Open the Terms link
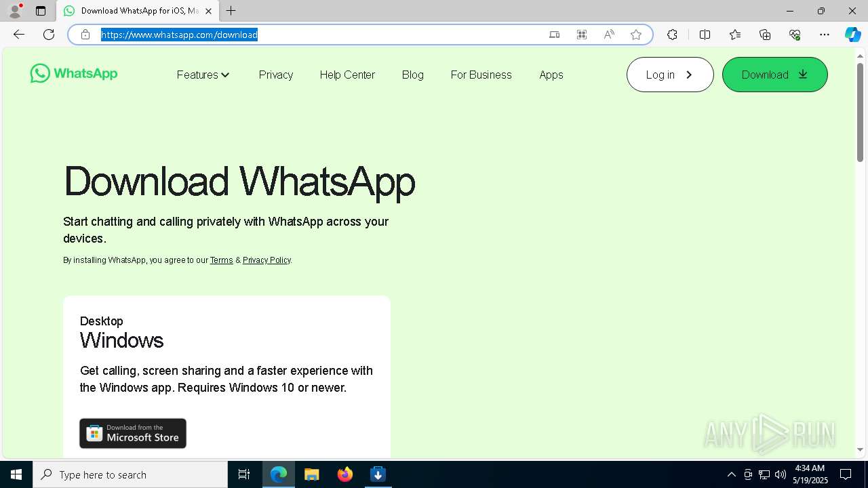The width and height of the screenshot is (868, 488). coord(221,260)
